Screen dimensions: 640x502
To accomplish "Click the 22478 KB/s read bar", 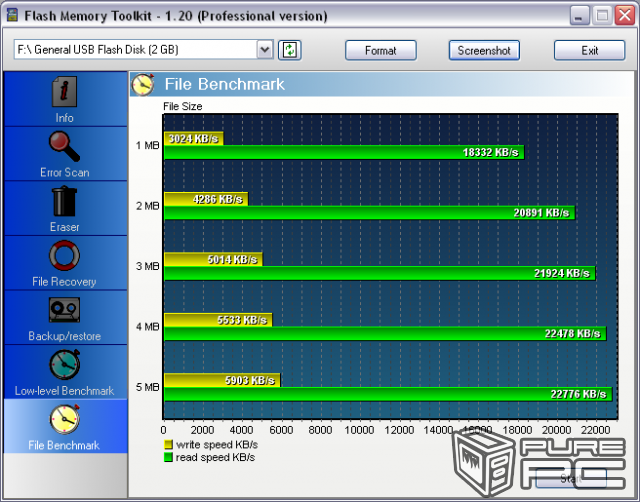I will tap(385, 333).
